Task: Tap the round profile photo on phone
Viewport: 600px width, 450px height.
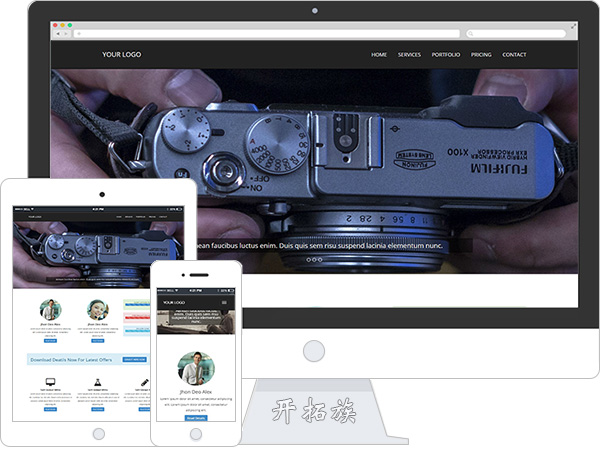Action: tap(196, 368)
